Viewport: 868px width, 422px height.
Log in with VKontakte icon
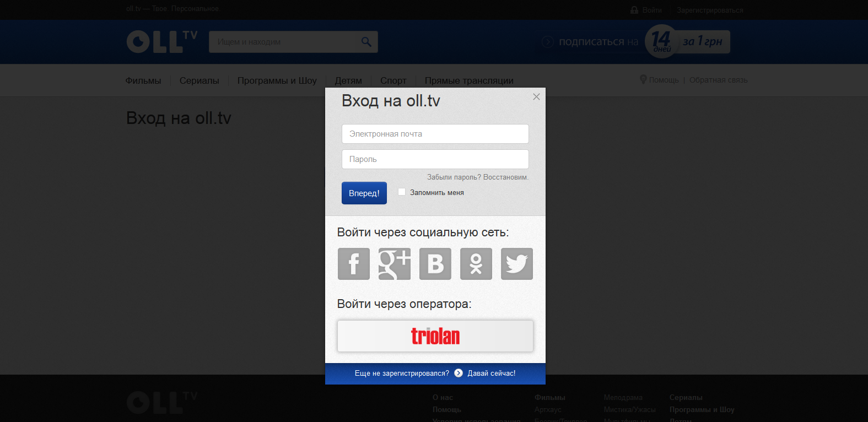tap(435, 264)
